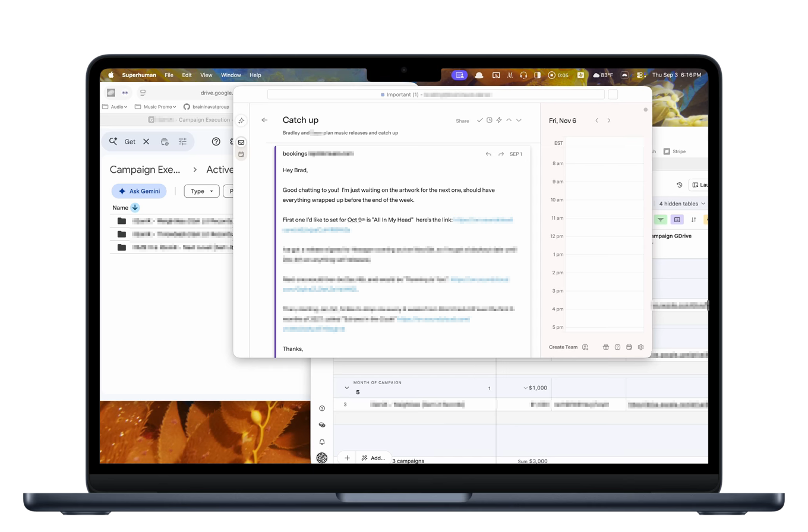Open the Music Promo bookmarks folder

coord(156,107)
